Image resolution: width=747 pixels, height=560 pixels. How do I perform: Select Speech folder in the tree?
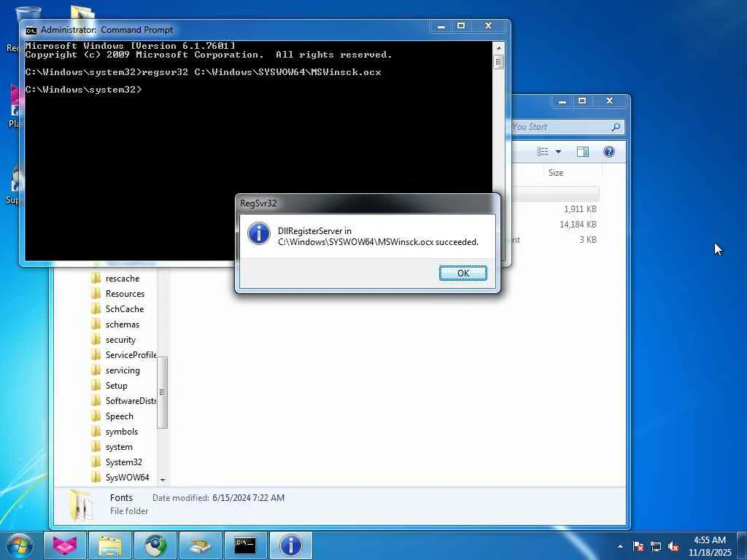coord(119,416)
